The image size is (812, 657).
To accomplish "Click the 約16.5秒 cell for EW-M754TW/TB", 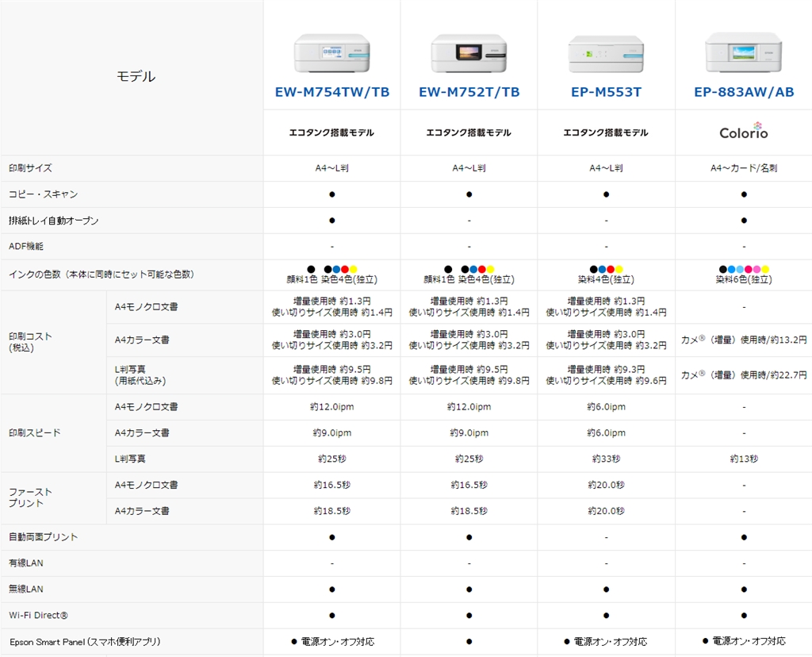I will point(332,485).
